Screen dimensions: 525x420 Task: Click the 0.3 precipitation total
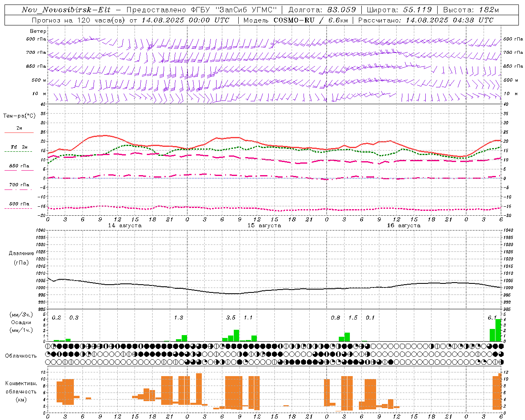click(74, 318)
